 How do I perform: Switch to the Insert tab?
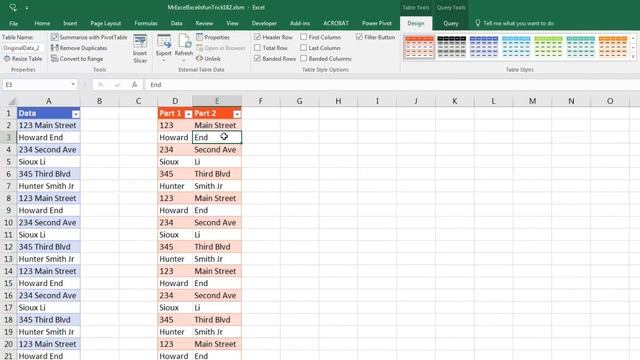(x=70, y=23)
